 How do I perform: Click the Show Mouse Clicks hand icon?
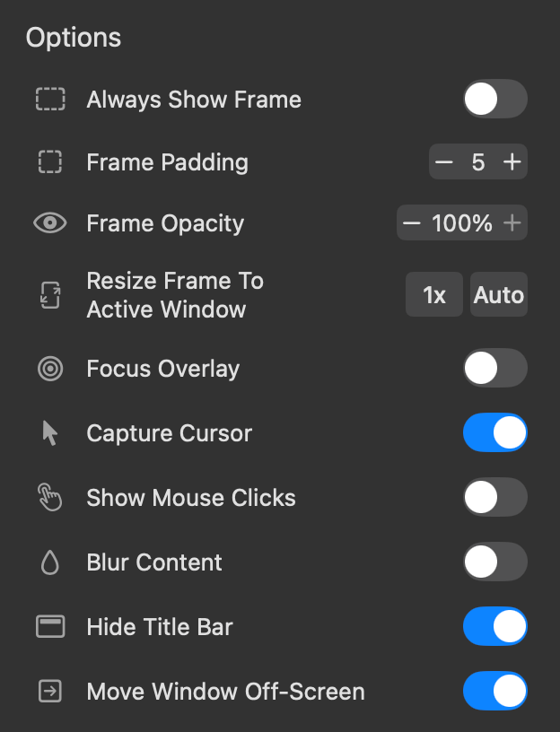tap(50, 498)
